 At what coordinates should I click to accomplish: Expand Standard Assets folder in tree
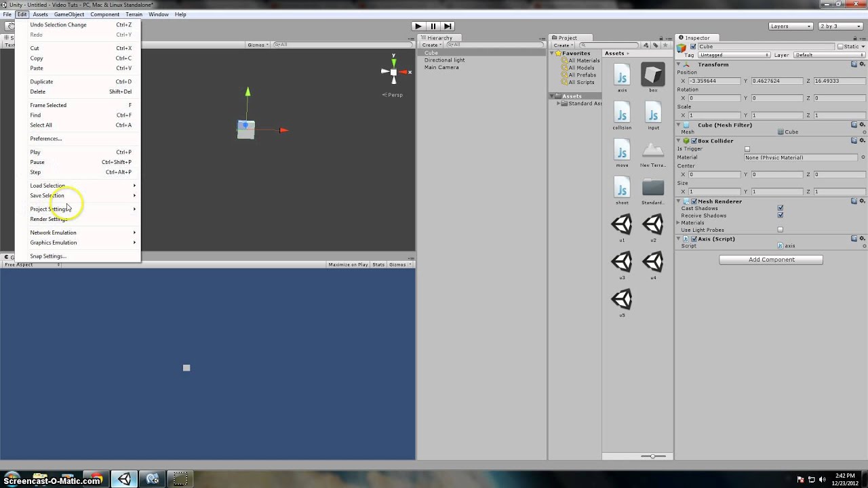click(559, 104)
